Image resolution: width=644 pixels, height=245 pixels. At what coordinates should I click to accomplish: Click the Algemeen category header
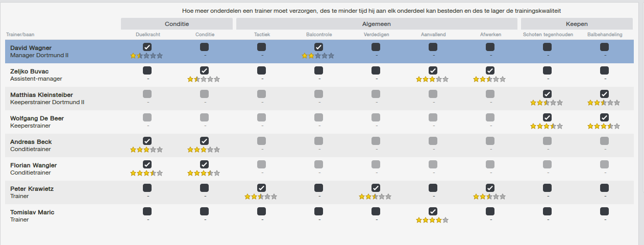[x=377, y=24]
